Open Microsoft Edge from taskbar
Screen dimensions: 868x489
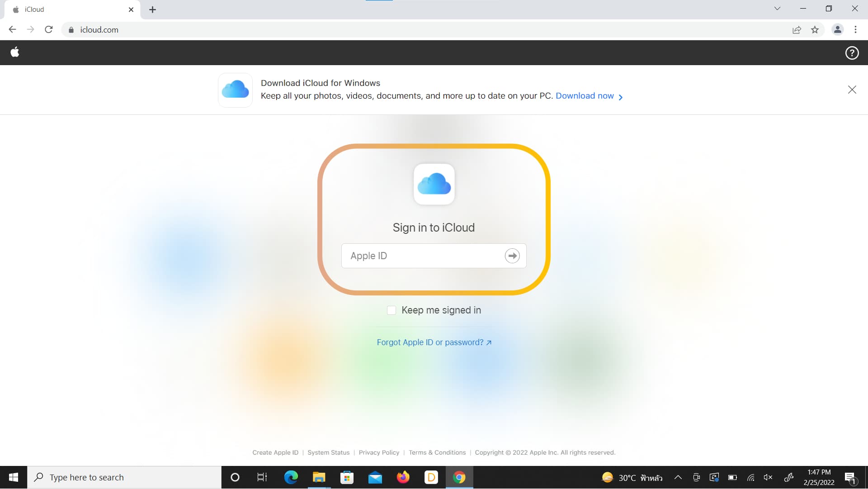pyautogui.click(x=291, y=478)
